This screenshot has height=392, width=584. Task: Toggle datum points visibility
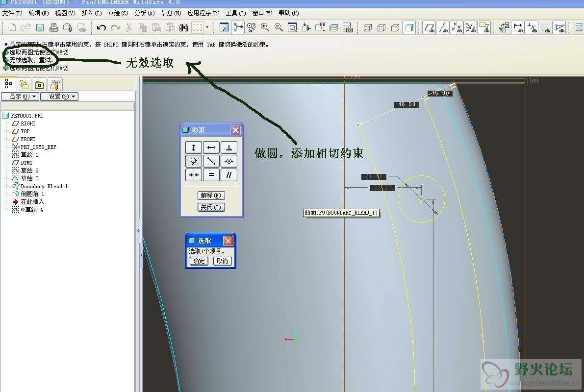click(x=457, y=27)
